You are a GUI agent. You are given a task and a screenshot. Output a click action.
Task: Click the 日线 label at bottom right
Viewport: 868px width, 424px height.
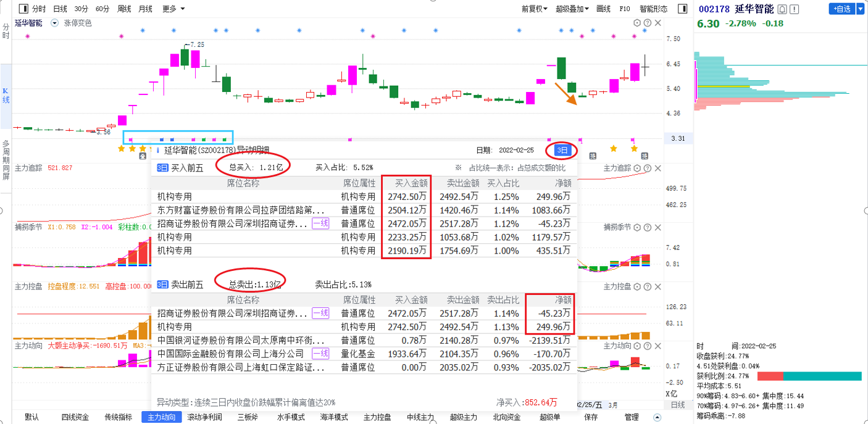(677, 405)
